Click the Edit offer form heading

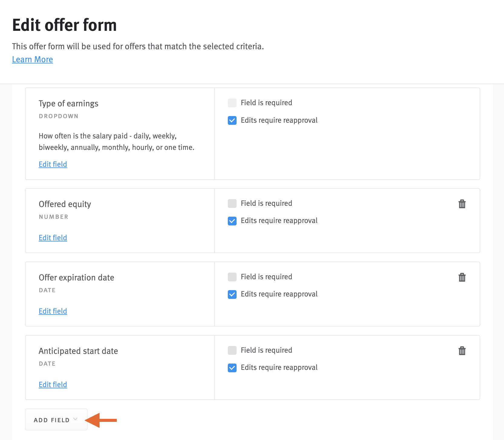[64, 25]
